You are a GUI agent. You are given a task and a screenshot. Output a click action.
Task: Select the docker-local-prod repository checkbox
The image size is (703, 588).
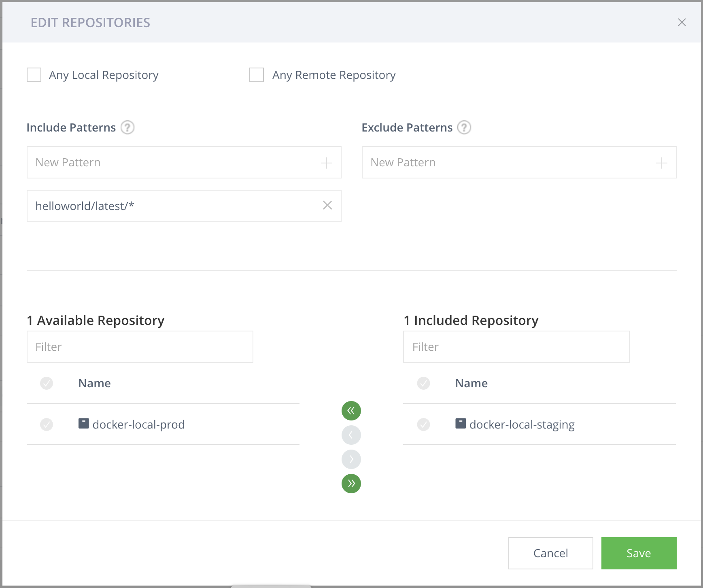[x=47, y=424]
